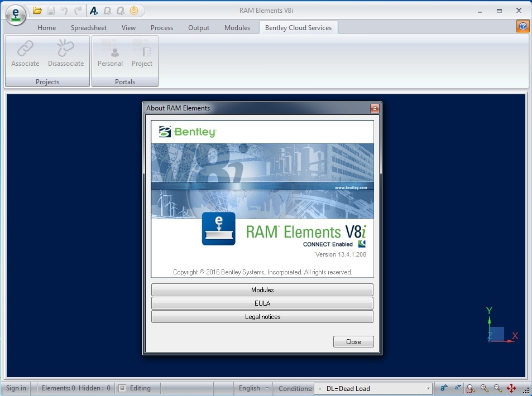The width and height of the screenshot is (532, 396).
Task: Select the red Pan arrows icon
Action: [511, 388]
